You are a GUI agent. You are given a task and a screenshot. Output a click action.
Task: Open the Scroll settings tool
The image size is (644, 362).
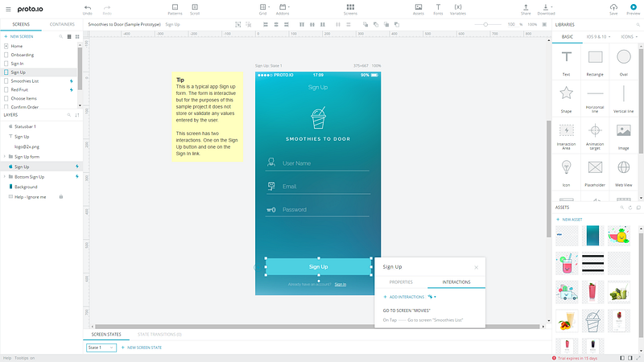click(x=195, y=10)
